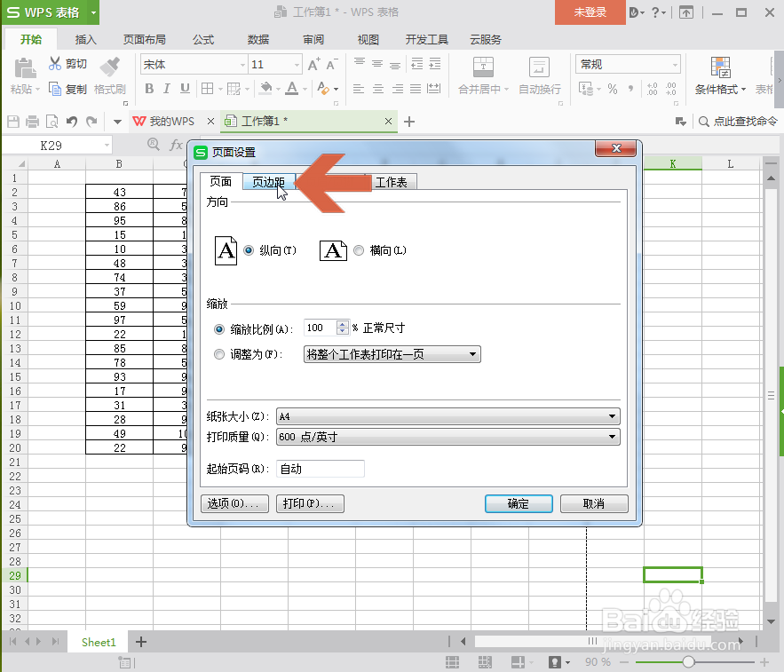This screenshot has width=784, height=672.
Task: Cut selection using the 剪切 scissors icon
Action: [55, 63]
